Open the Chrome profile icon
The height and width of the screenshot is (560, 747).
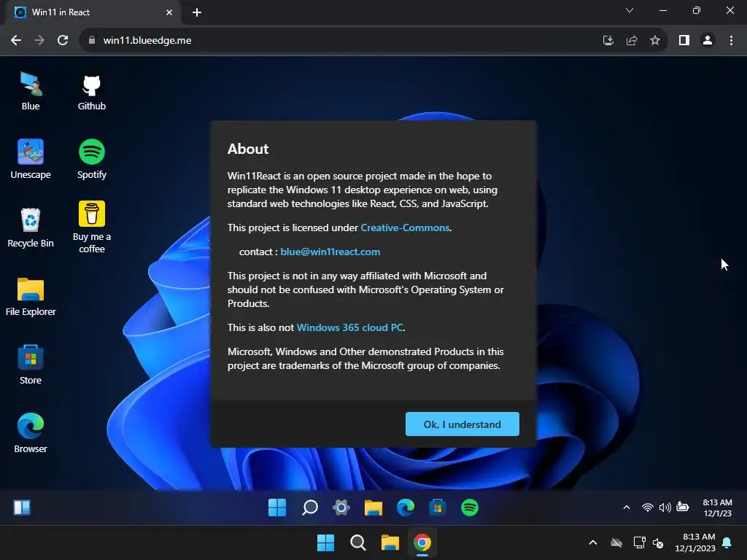click(x=708, y=41)
